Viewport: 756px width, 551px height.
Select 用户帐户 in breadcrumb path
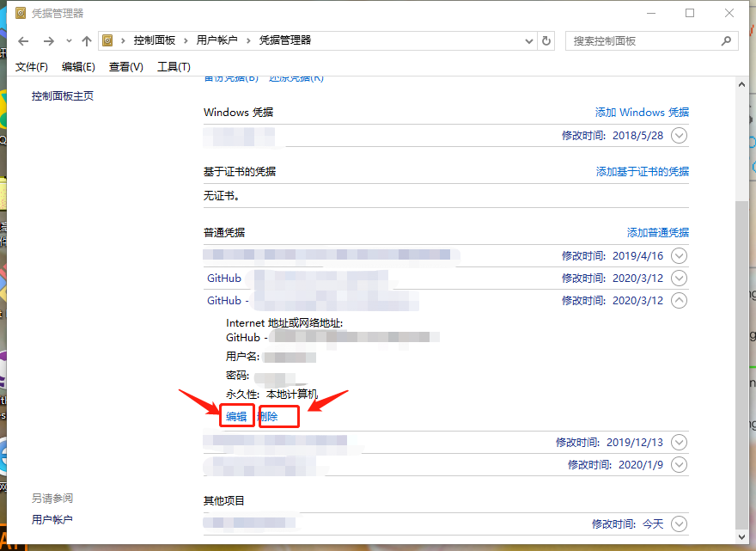point(217,40)
